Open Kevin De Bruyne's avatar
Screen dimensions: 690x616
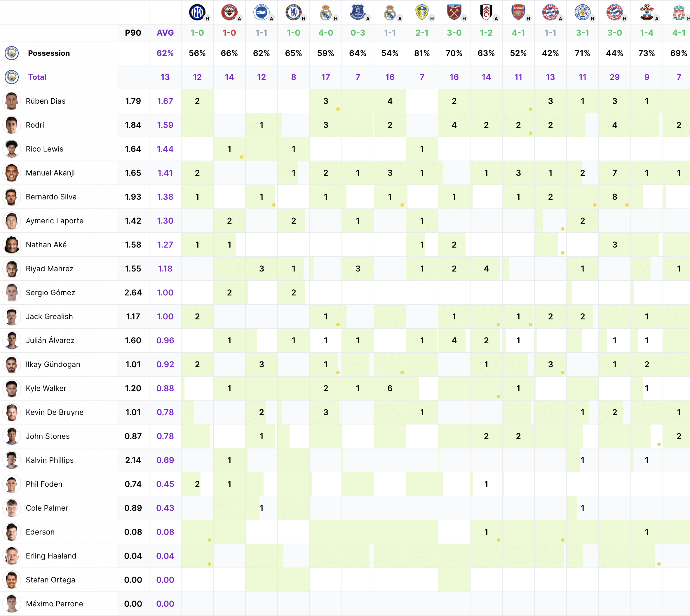[11, 412]
